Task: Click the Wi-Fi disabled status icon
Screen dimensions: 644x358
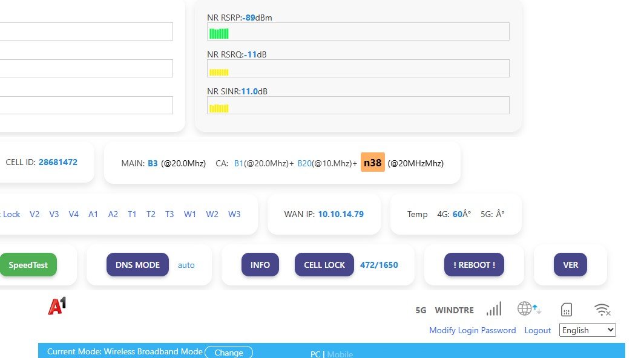Action: coord(602,310)
